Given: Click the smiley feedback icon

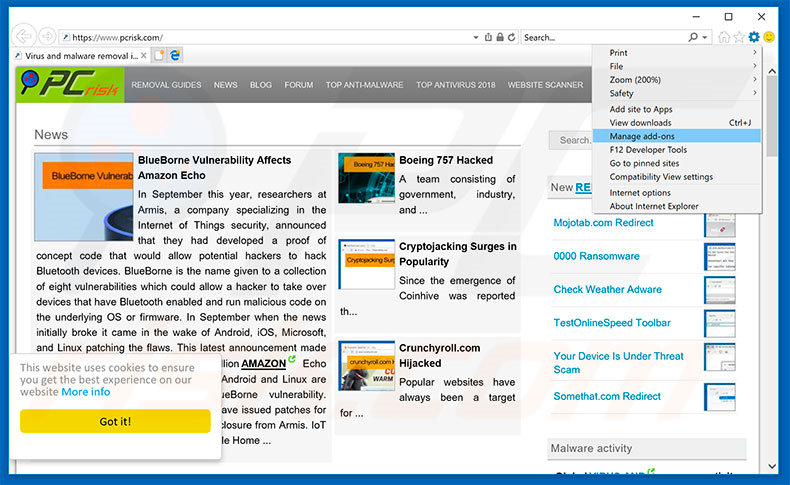Looking at the screenshot, I should pyautogui.click(x=769, y=37).
